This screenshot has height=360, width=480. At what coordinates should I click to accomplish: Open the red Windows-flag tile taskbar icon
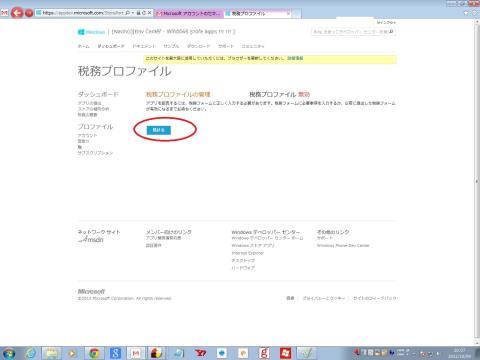tap(285, 353)
